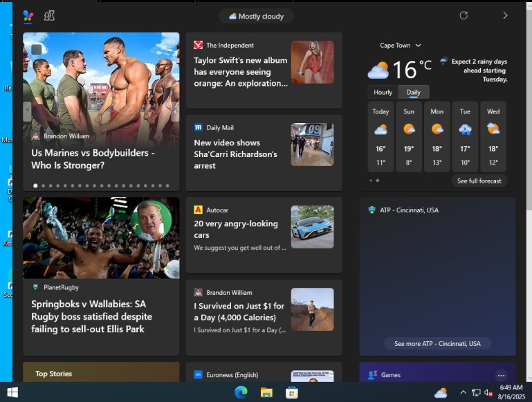532x402 pixels.
Task: Open the Sha'Carri Richardson video thumbnail
Action: point(312,145)
